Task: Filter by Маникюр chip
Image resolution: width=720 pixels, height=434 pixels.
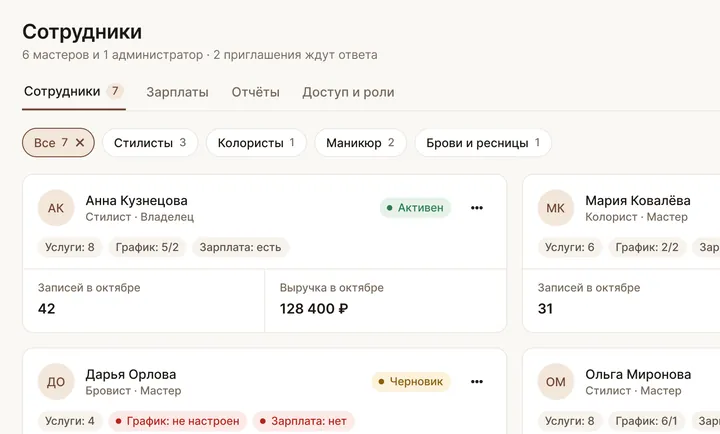Action: 360,143
